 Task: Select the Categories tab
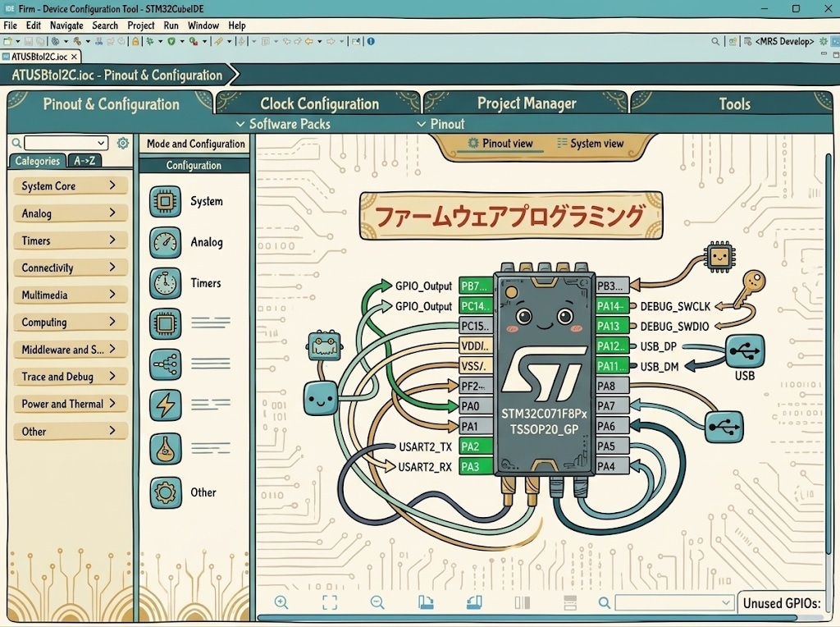click(x=37, y=161)
